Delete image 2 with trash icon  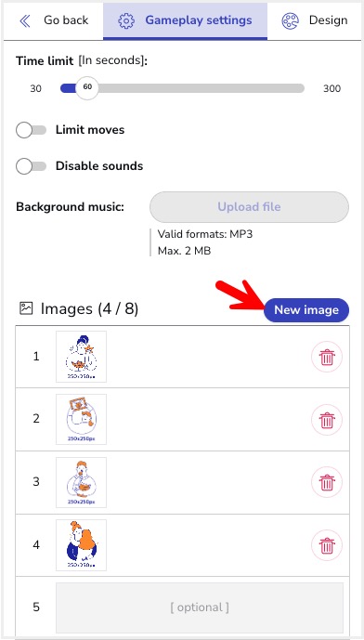[327, 420]
